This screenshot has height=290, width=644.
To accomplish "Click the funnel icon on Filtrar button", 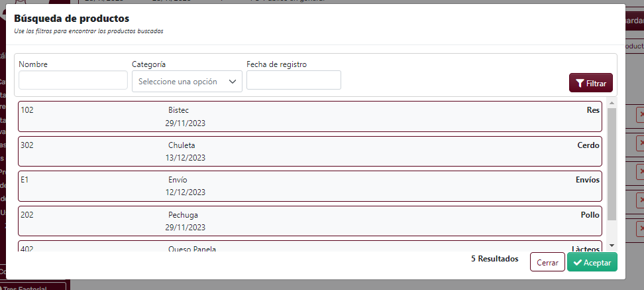I will [x=580, y=84].
